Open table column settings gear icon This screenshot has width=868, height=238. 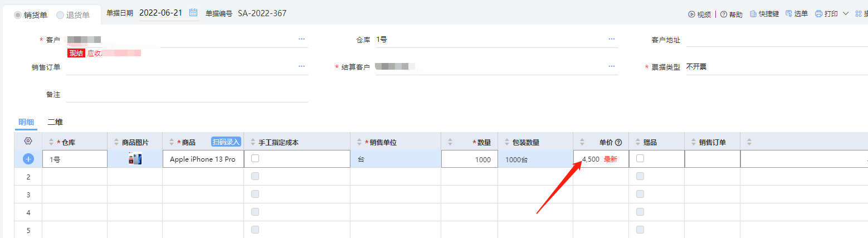click(28, 142)
